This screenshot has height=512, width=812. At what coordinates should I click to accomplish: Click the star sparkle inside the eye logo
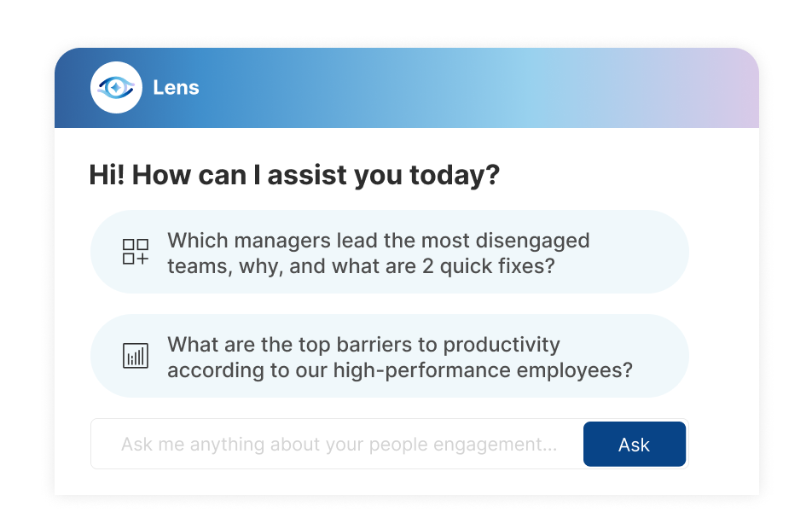point(116,88)
